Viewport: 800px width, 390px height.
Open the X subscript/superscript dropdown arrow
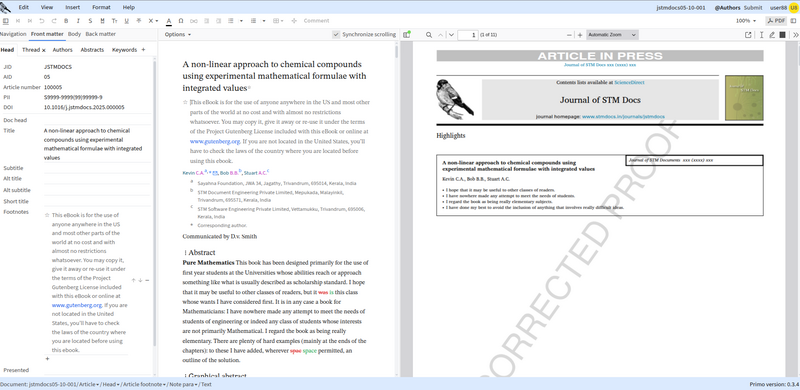[157, 21]
